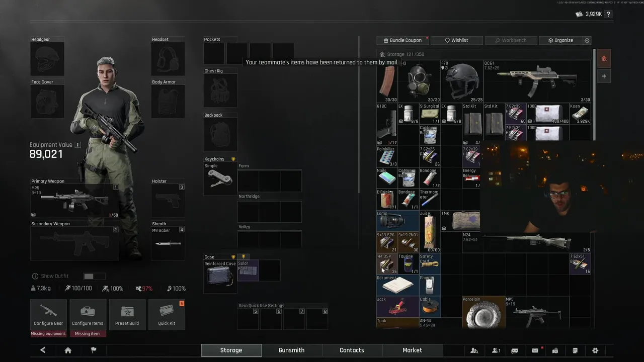The width and height of the screenshot is (644, 362).
Task: Open the chat message icon
Action: [515, 350]
